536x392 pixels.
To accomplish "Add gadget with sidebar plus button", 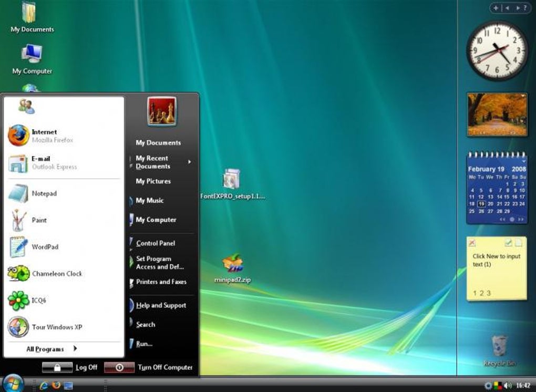I will coord(496,8).
